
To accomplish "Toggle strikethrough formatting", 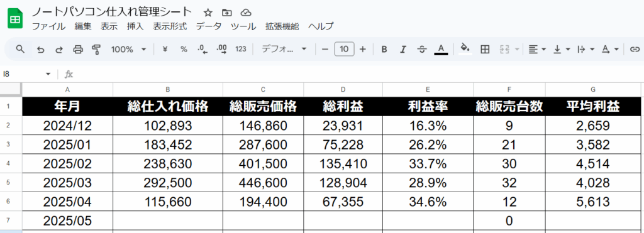I will (422, 49).
